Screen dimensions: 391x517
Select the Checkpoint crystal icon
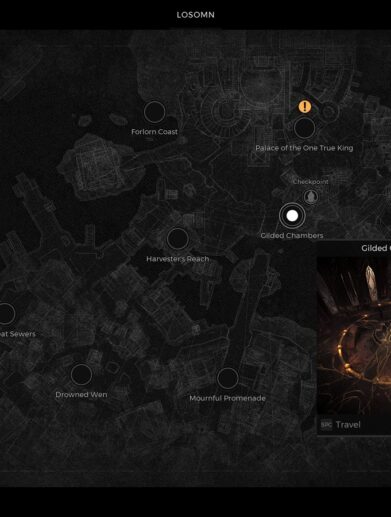(311, 197)
